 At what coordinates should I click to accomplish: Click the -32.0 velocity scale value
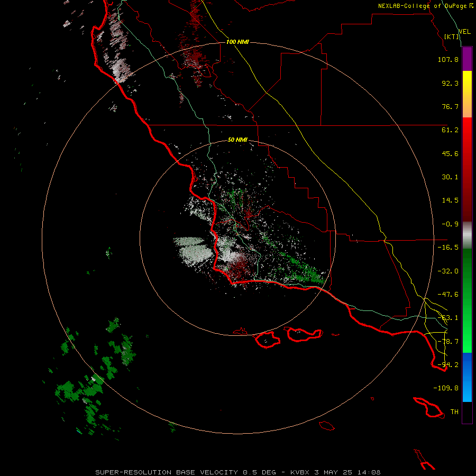448,271
